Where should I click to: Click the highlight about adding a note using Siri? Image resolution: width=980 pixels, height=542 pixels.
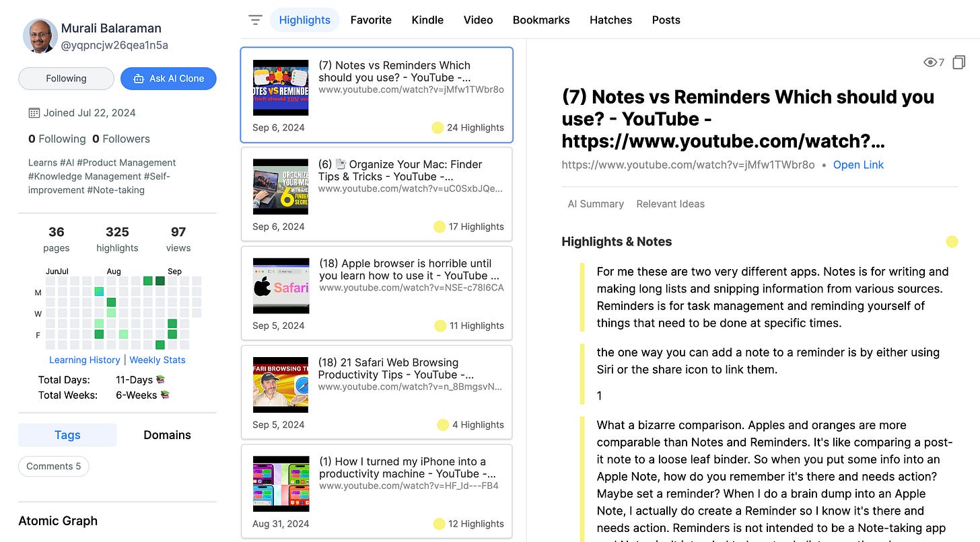768,360
